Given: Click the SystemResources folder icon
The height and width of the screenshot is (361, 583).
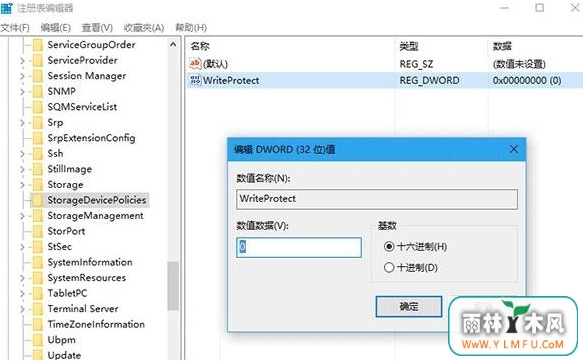Looking at the screenshot, I should point(38,278).
